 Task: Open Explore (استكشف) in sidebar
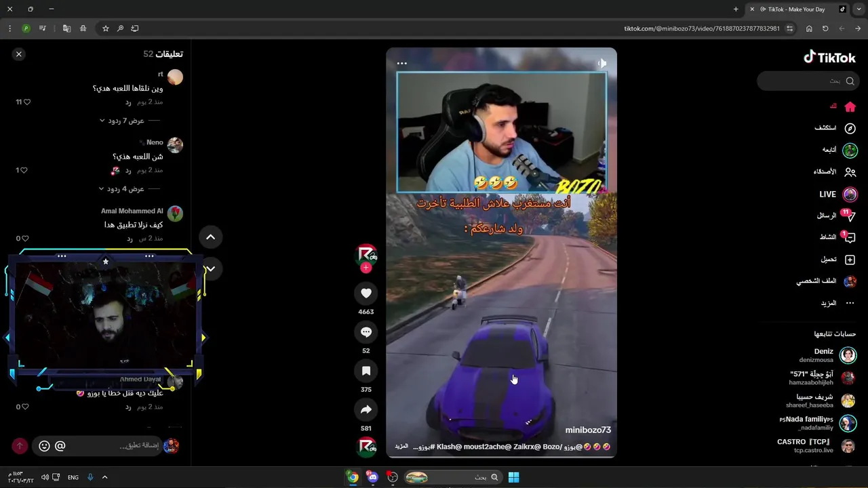click(835, 128)
